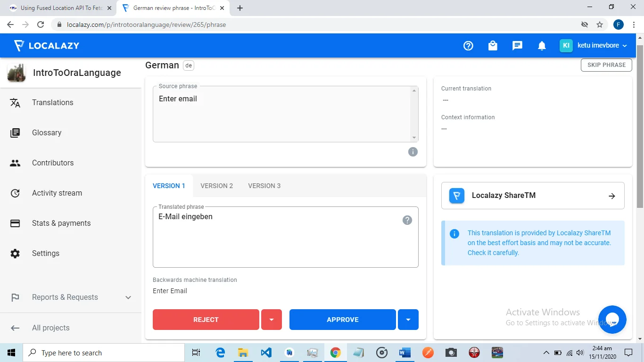Click the page vertical scrollbar
Screen dimensions: 644x362
(x=640, y=126)
